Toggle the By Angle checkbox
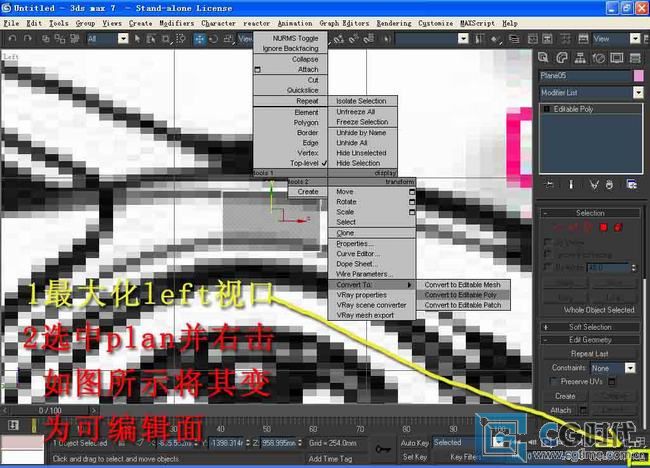The image size is (650, 468). (x=547, y=267)
